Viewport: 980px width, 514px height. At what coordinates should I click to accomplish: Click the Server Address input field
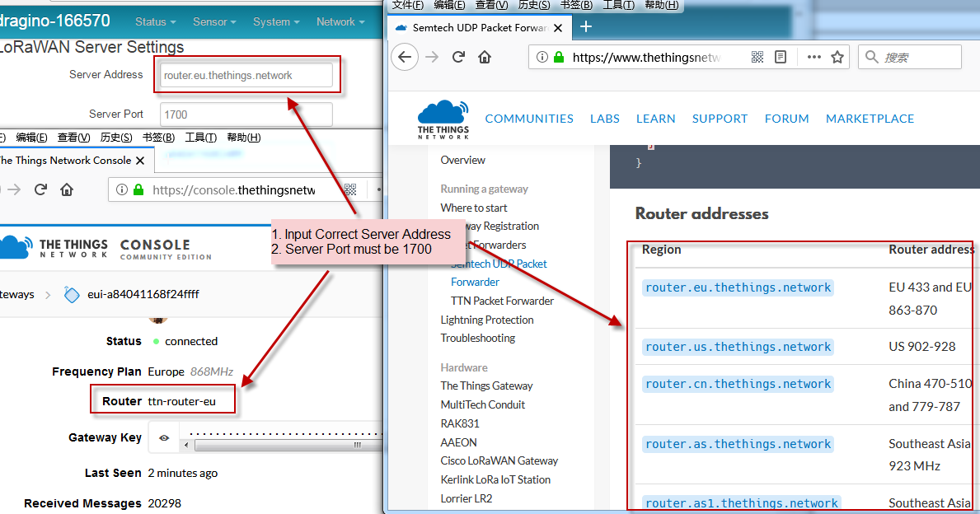pyautogui.click(x=246, y=76)
